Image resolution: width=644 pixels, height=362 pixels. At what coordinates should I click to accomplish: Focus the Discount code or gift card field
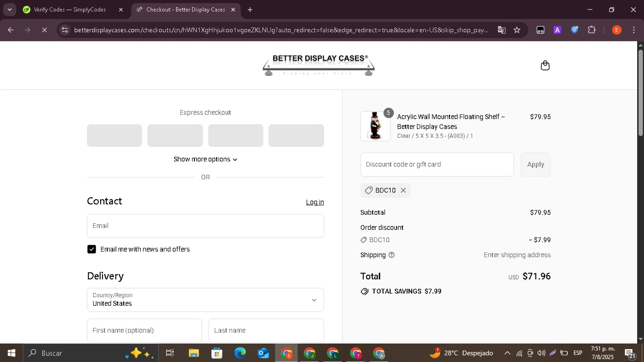click(x=437, y=164)
